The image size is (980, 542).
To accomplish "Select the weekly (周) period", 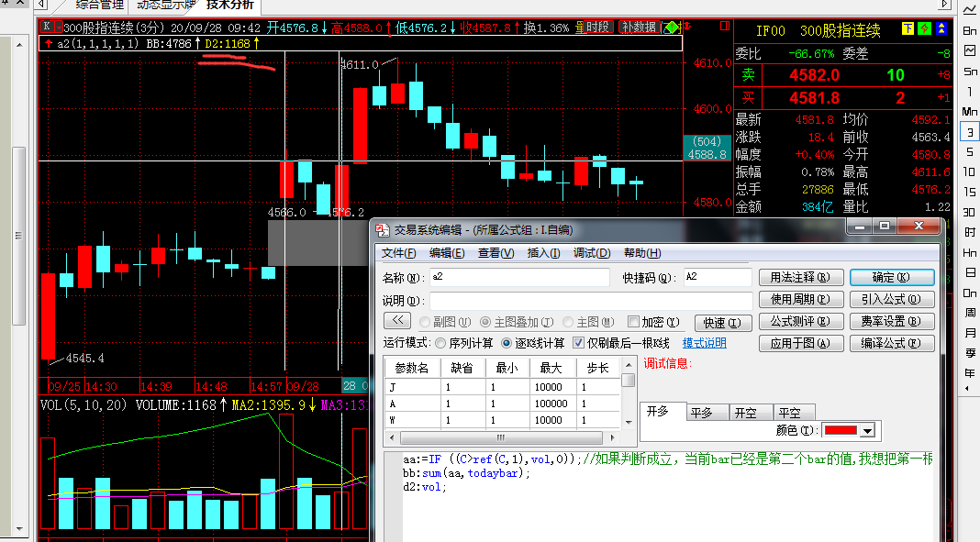I will point(969,313).
